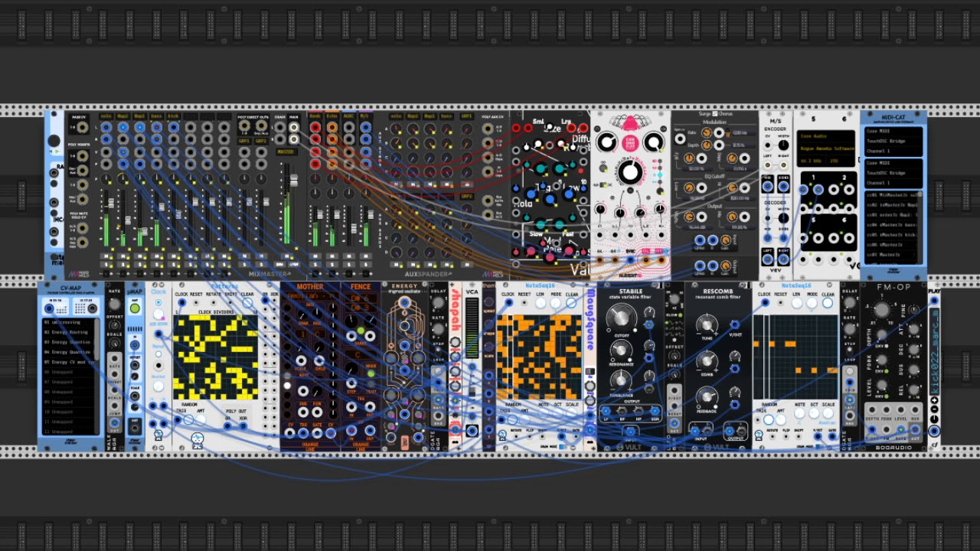980x551 pixels.
Task: Click the MixMaster MASTER fader
Action: click(x=294, y=180)
